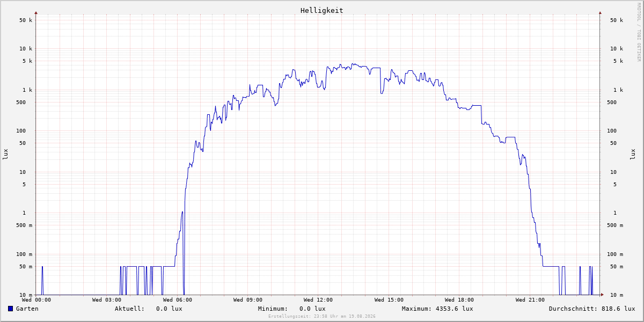Click the Wed 12:00 time axis label
644x322 pixels.
pyautogui.click(x=318, y=300)
